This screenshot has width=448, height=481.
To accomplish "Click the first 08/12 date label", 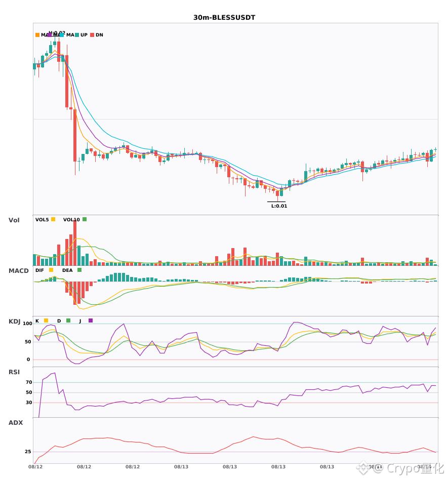I will (35, 467).
